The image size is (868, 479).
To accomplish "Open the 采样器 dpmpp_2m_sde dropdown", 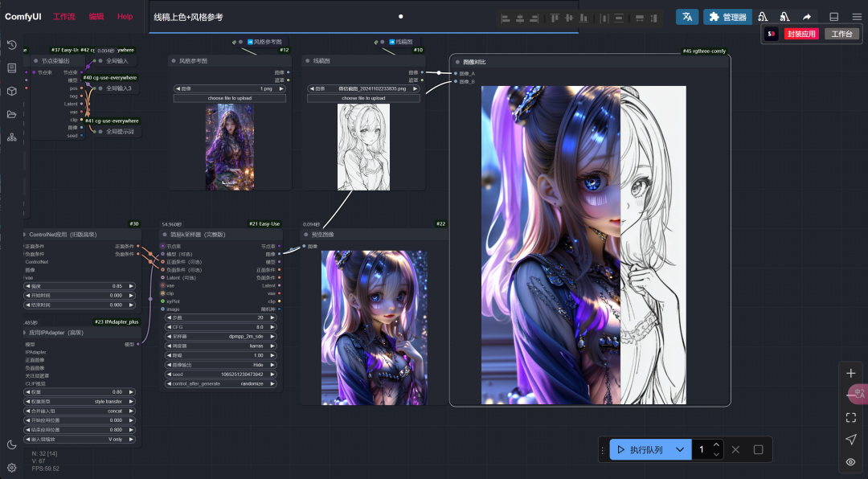I will [x=222, y=336].
